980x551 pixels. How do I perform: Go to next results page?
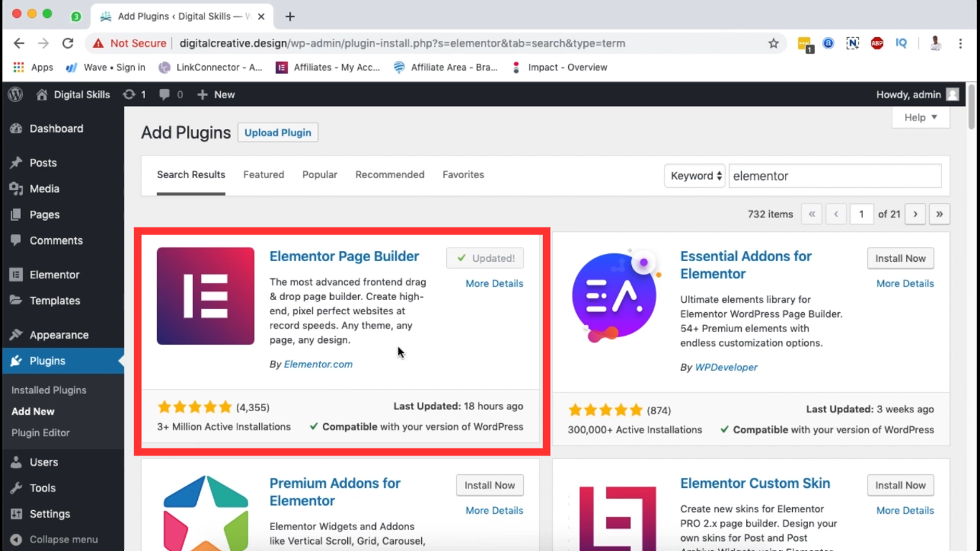pyautogui.click(x=915, y=214)
